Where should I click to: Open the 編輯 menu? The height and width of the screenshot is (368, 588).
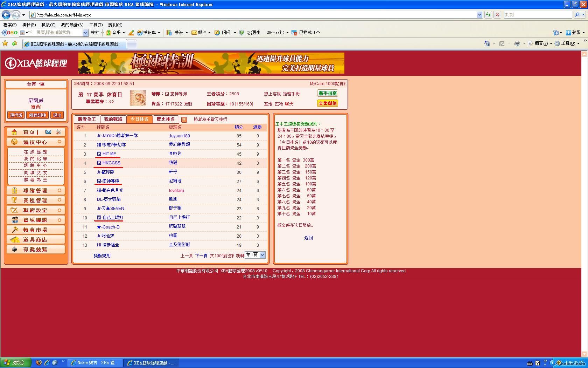pos(29,25)
